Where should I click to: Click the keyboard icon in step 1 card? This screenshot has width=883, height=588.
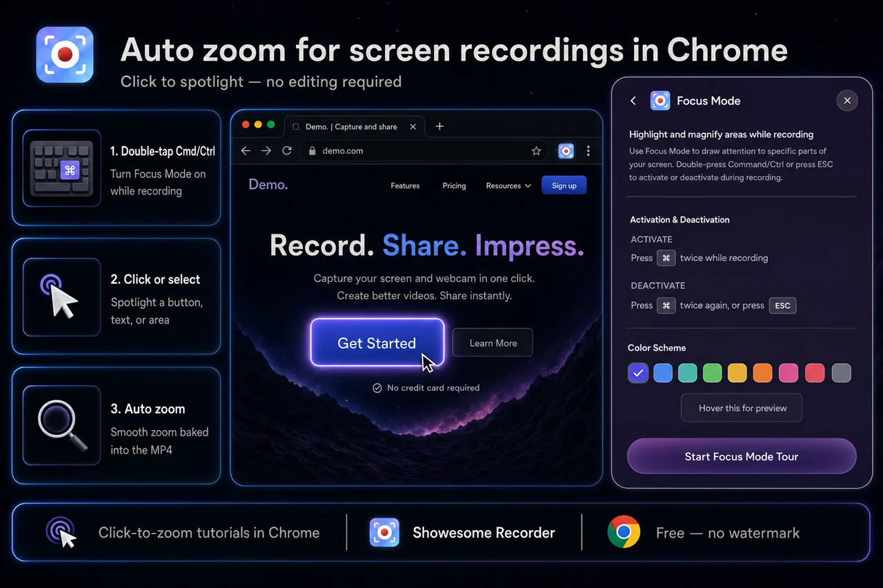coord(62,168)
